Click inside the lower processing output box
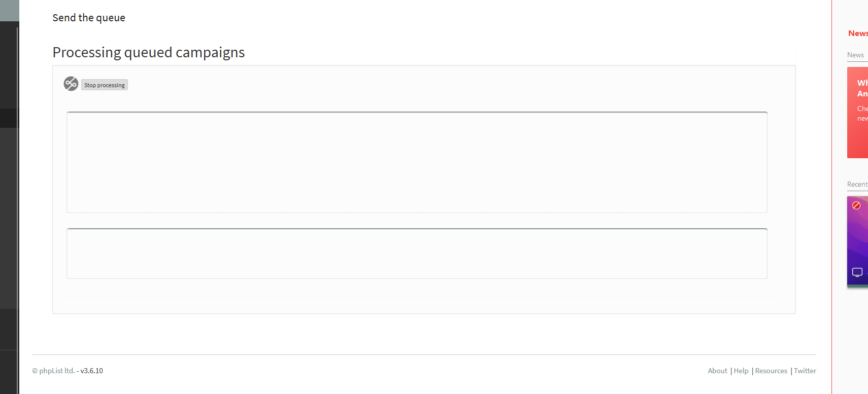The height and width of the screenshot is (394, 868). pos(417,254)
